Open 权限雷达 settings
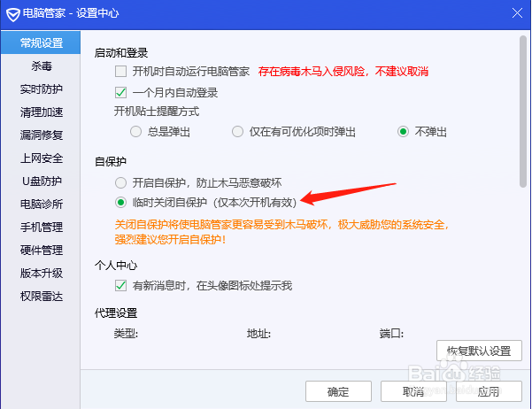Viewport: 532px width, 409px height. (x=41, y=297)
